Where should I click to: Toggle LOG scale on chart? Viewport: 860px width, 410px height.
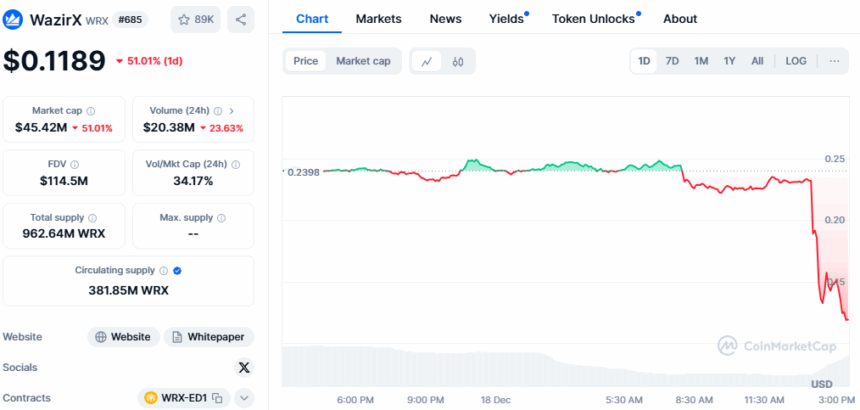tap(796, 61)
